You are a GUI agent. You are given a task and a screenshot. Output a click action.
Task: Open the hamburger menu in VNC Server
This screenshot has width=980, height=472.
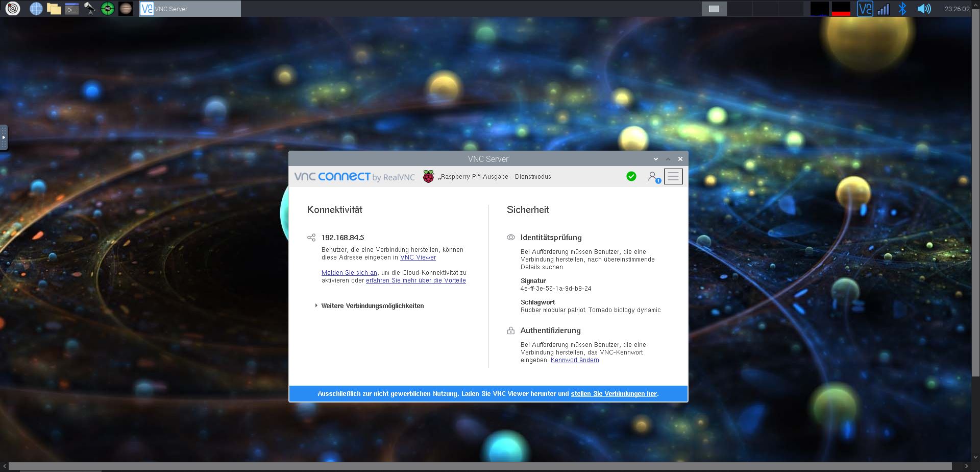673,177
